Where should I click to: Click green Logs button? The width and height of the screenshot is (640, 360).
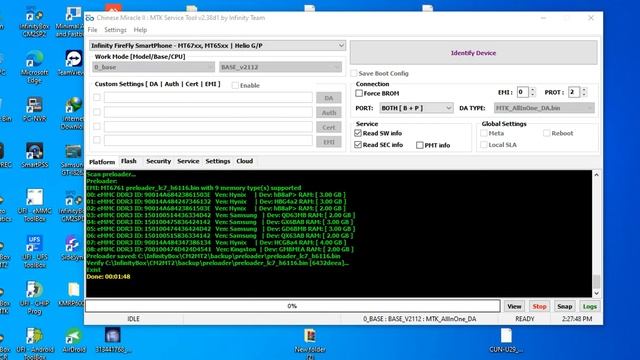click(x=590, y=306)
